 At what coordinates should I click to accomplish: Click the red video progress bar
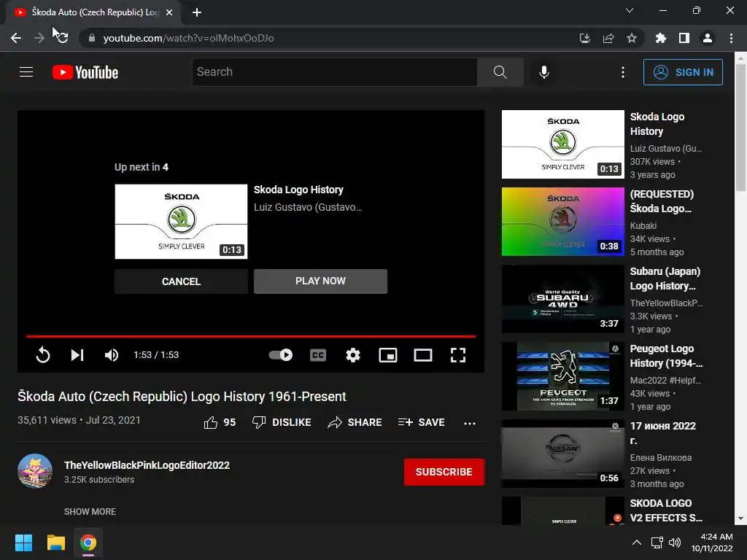coord(251,336)
